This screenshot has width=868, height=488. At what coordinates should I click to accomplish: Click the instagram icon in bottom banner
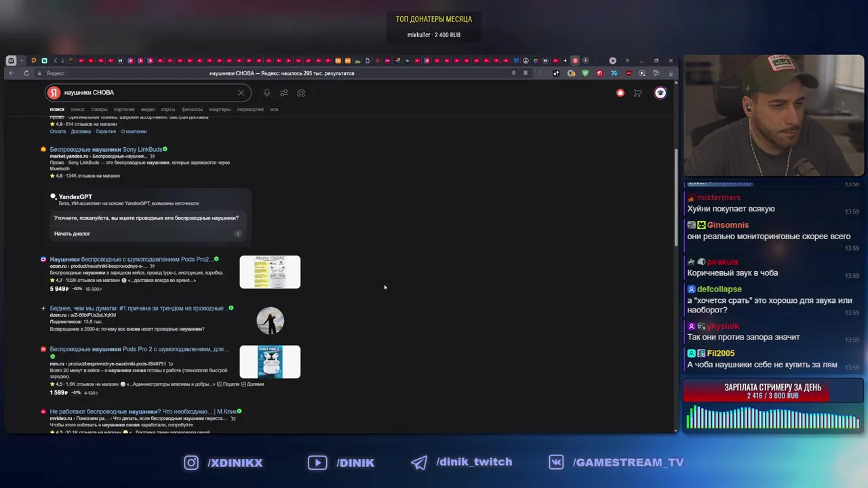click(x=192, y=463)
